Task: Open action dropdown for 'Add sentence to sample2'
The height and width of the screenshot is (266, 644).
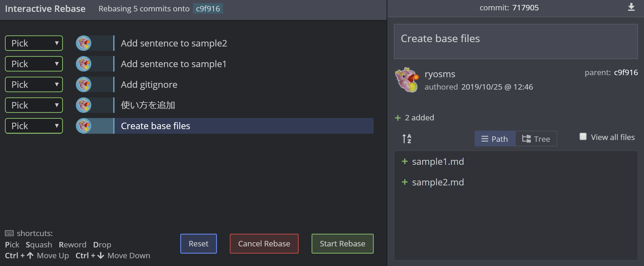Action: coord(34,43)
